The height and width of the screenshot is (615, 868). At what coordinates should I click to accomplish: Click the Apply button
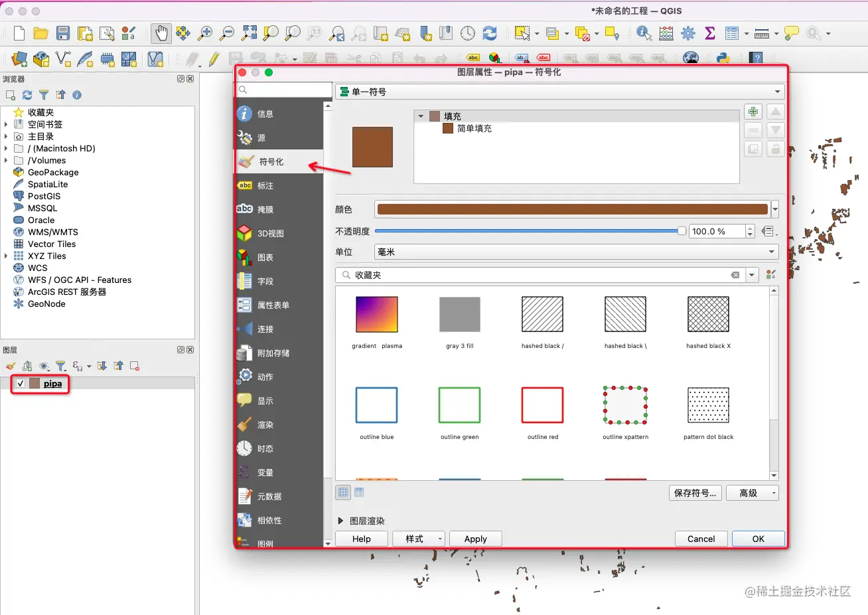coord(475,539)
